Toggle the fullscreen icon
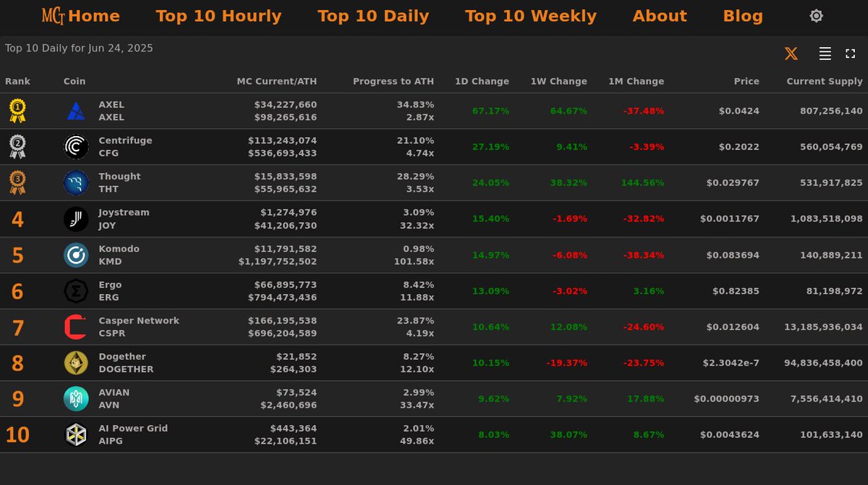Viewport: 868px width, 485px height. (851, 54)
